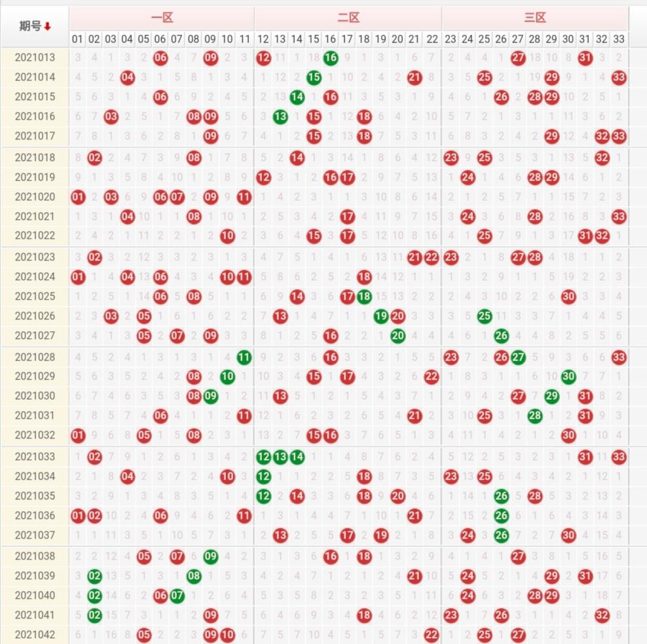
Task: Click green ball 09 in row 2021030
Action: tap(210, 396)
